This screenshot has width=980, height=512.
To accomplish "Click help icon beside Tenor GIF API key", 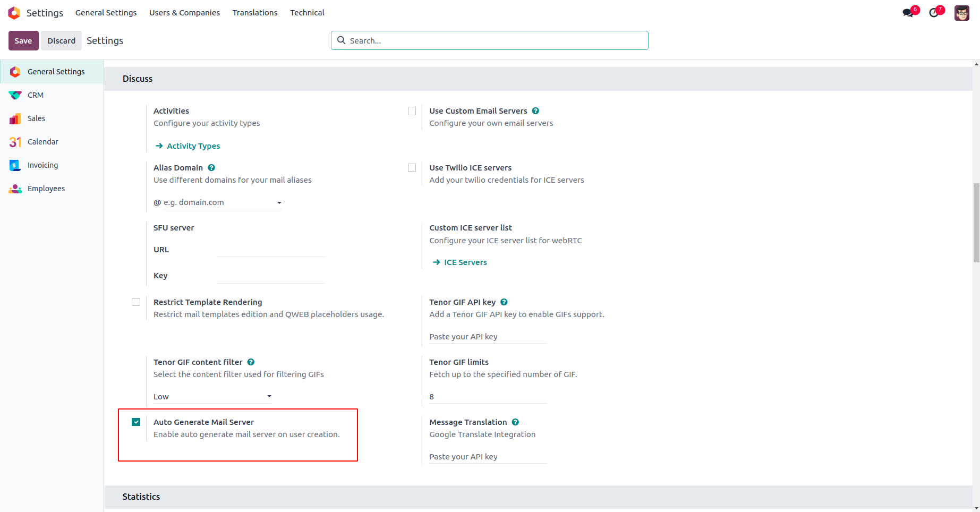I will 504,302.
